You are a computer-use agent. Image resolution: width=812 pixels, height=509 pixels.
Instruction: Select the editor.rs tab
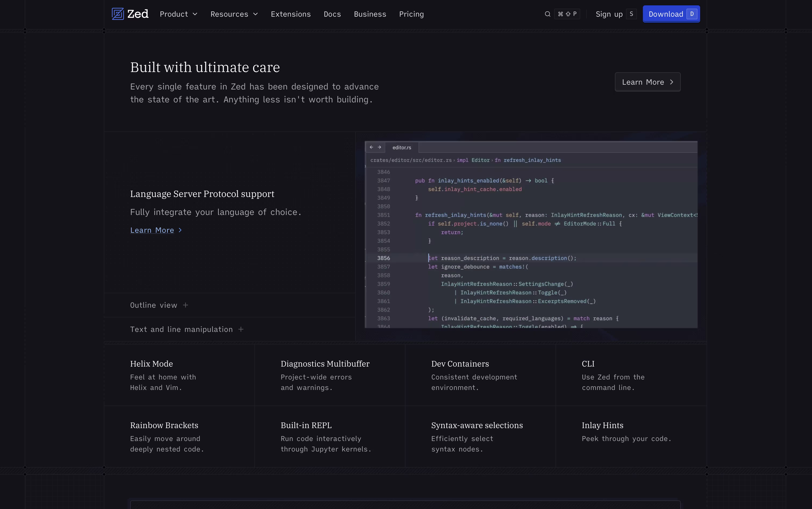tap(402, 148)
